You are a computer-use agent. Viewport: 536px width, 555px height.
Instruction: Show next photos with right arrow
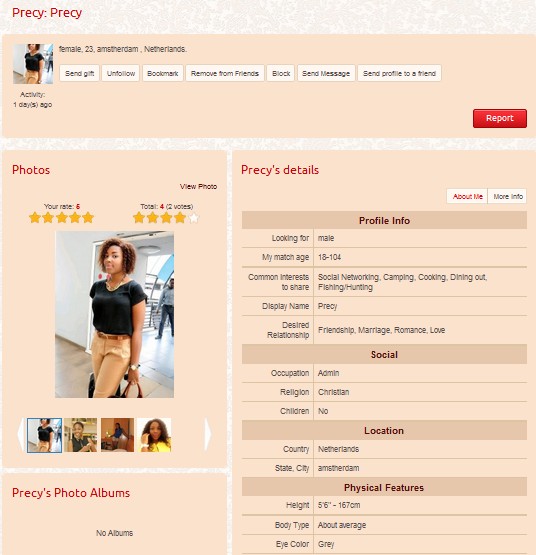coord(208,434)
